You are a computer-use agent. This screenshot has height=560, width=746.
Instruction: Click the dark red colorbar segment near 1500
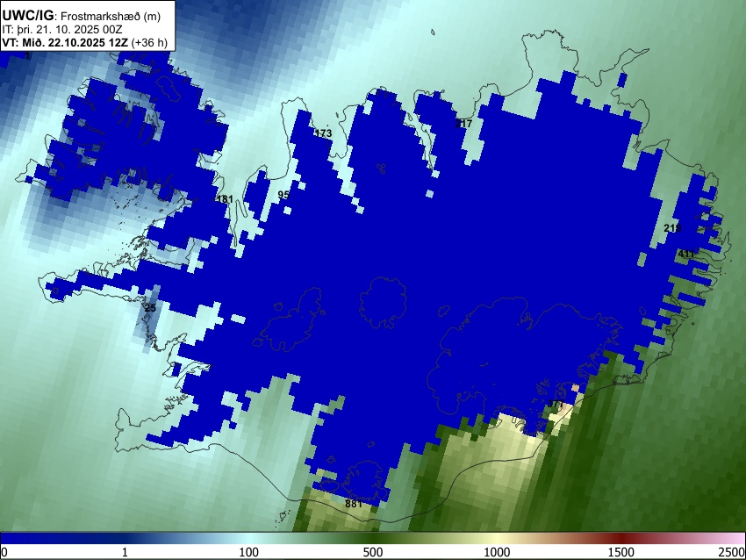(621, 539)
